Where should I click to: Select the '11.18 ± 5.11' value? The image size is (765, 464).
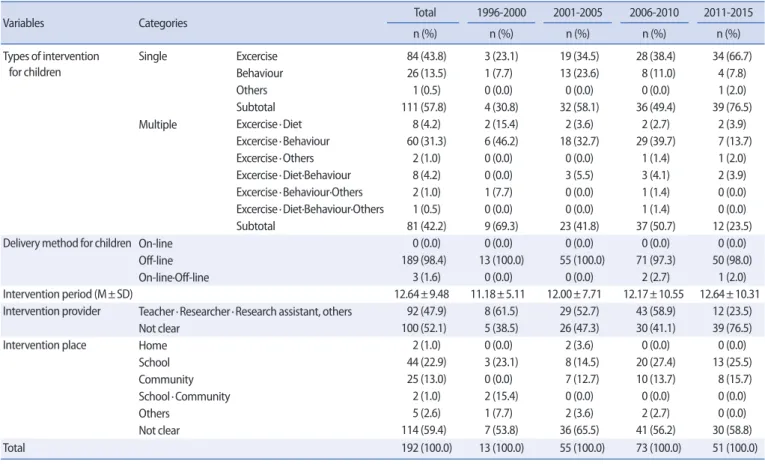[498, 294]
